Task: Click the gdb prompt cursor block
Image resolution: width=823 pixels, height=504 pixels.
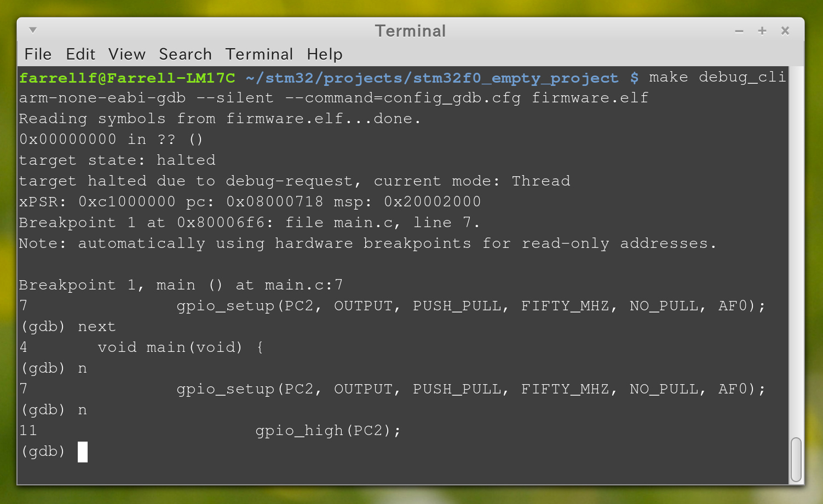Action: click(83, 452)
